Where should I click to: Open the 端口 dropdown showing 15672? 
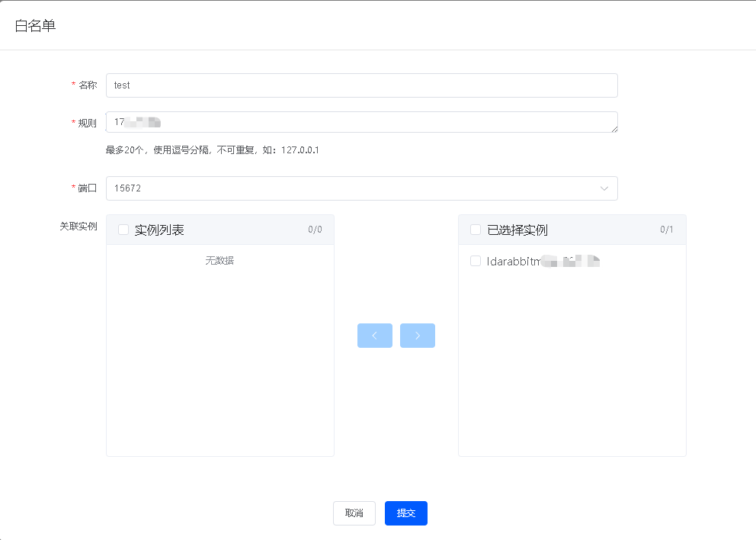(x=358, y=188)
